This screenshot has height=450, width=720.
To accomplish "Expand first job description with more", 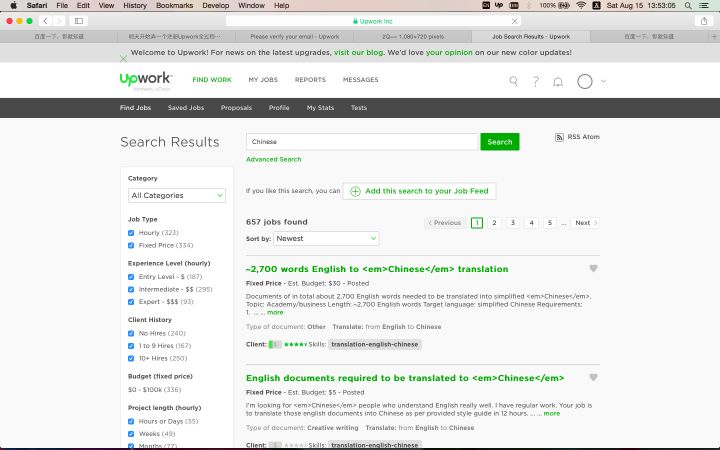I will coord(275,312).
